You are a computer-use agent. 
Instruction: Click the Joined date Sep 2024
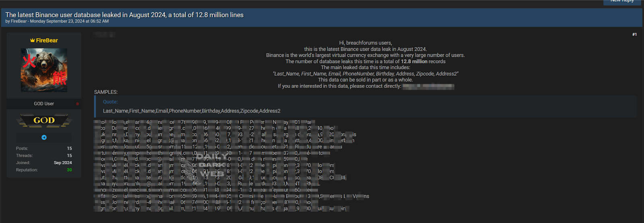click(63, 163)
